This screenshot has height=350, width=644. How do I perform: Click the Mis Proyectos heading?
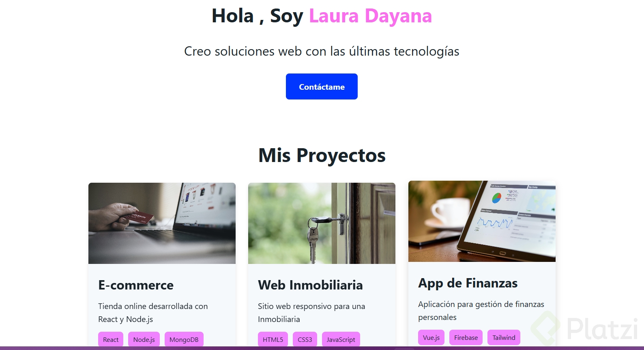322,156
